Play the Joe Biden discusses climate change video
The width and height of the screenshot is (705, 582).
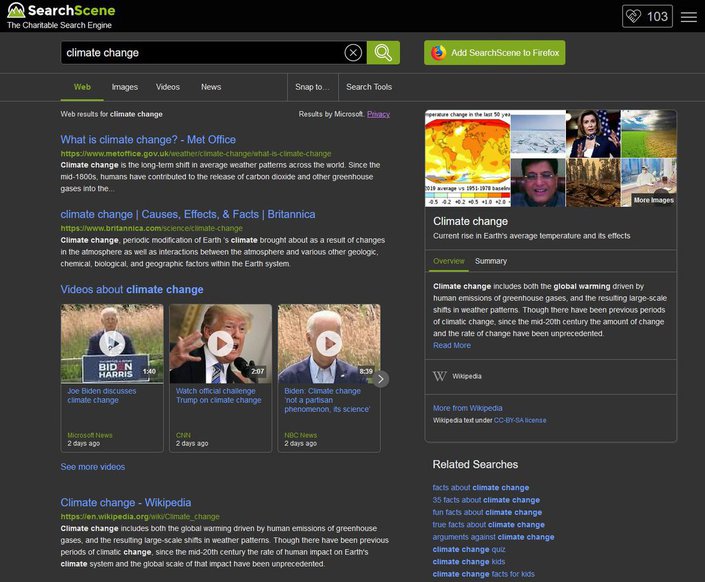tap(112, 344)
